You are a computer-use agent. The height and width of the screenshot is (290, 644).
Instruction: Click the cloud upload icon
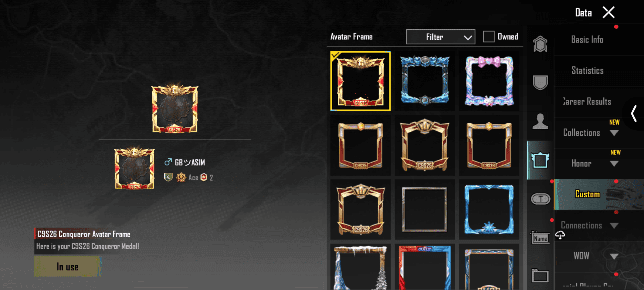(x=560, y=235)
